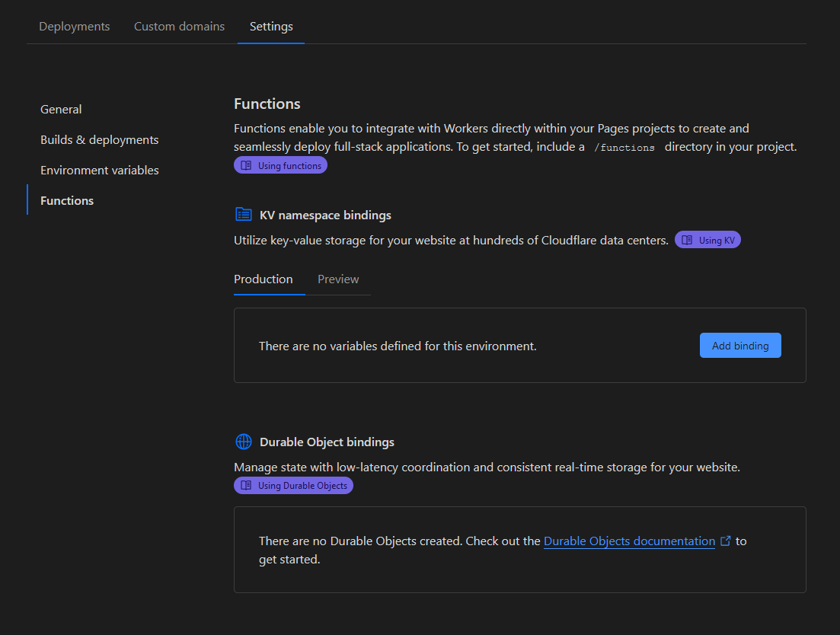Click the KV namespace bindings list icon
Image resolution: width=840 pixels, height=635 pixels.
(244, 215)
